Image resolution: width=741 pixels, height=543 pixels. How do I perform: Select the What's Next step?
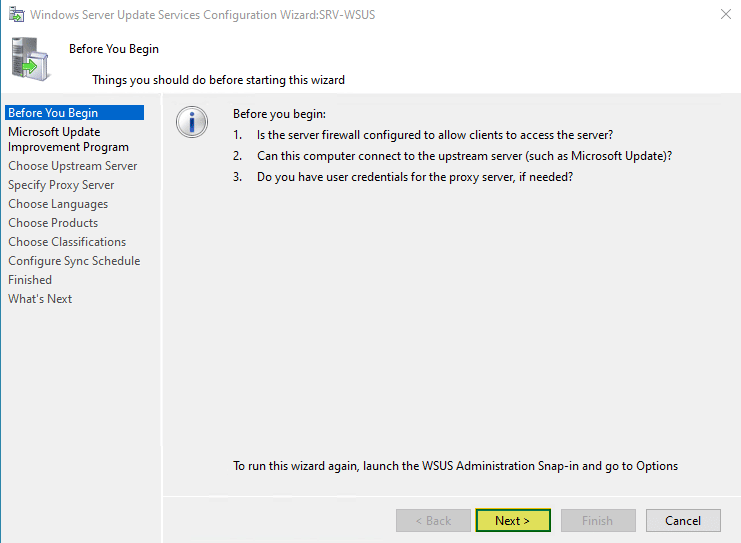pyautogui.click(x=40, y=299)
